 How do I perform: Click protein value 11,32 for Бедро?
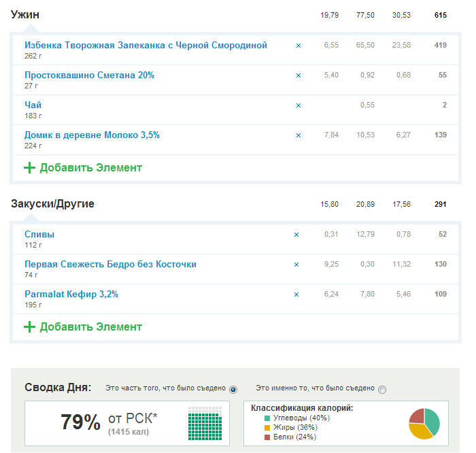pyautogui.click(x=401, y=264)
